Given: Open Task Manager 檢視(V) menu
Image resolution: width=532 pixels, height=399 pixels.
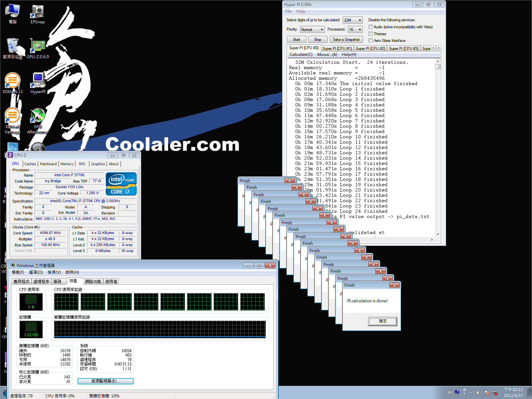Looking at the screenshot, I should coord(54,272).
